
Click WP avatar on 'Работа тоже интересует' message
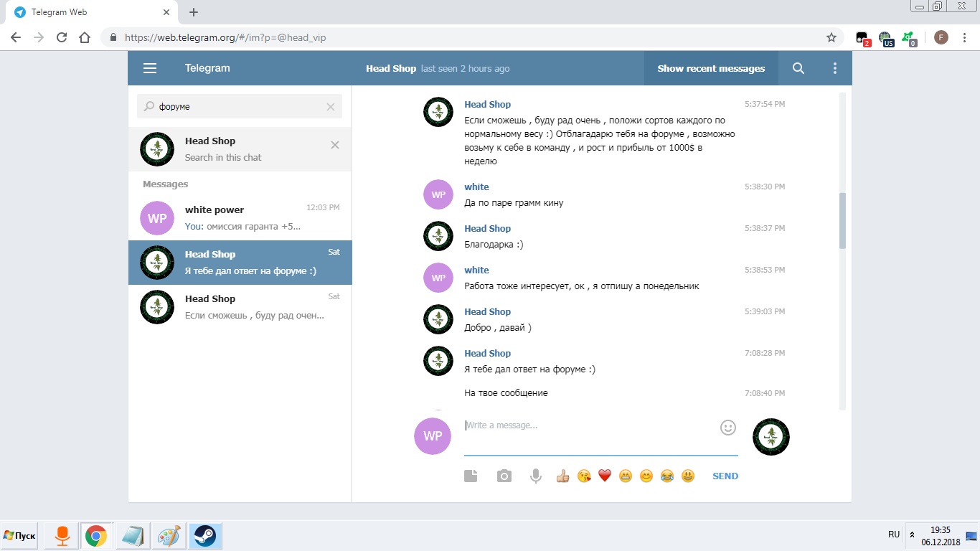coord(438,278)
